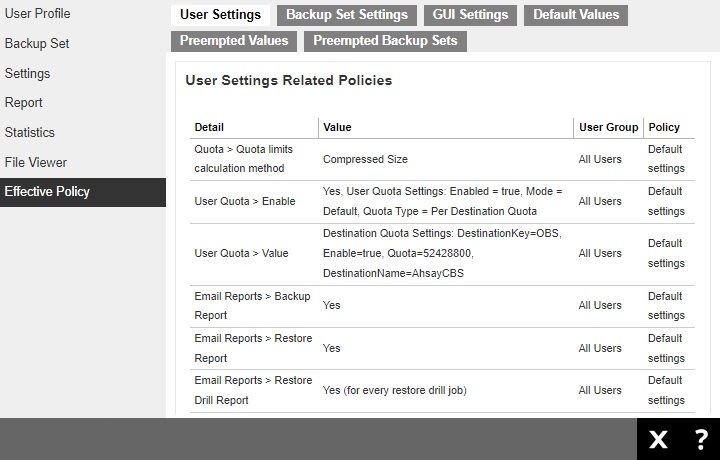The height and width of the screenshot is (460, 720).
Task: Open the Backup Set Settings tab
Action: pos(347,15)
